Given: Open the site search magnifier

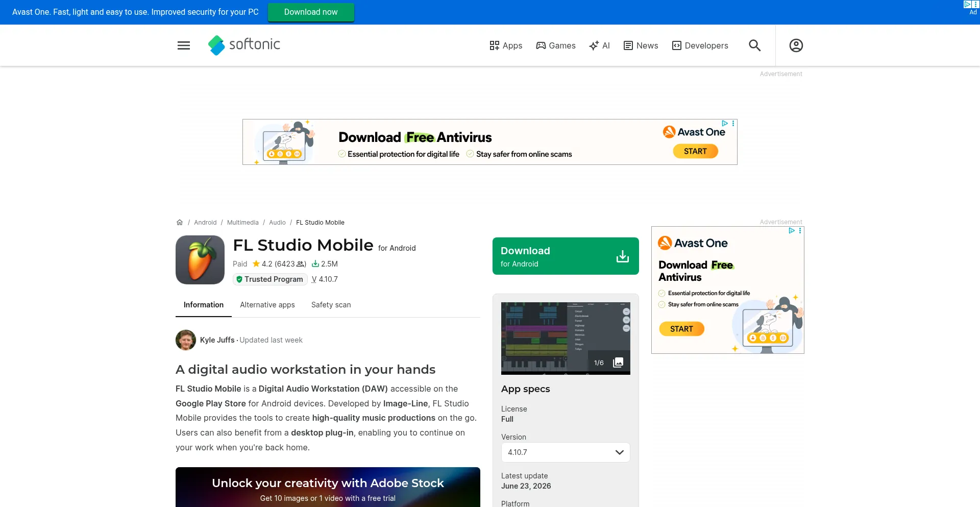Looking at the screenshot, I should coord(754,45).
